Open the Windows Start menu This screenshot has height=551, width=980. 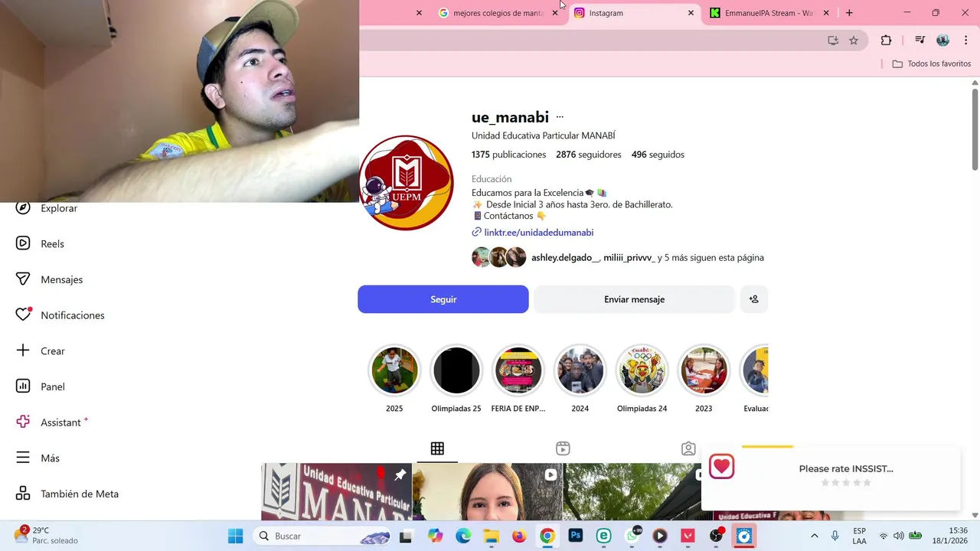point(235,536)
